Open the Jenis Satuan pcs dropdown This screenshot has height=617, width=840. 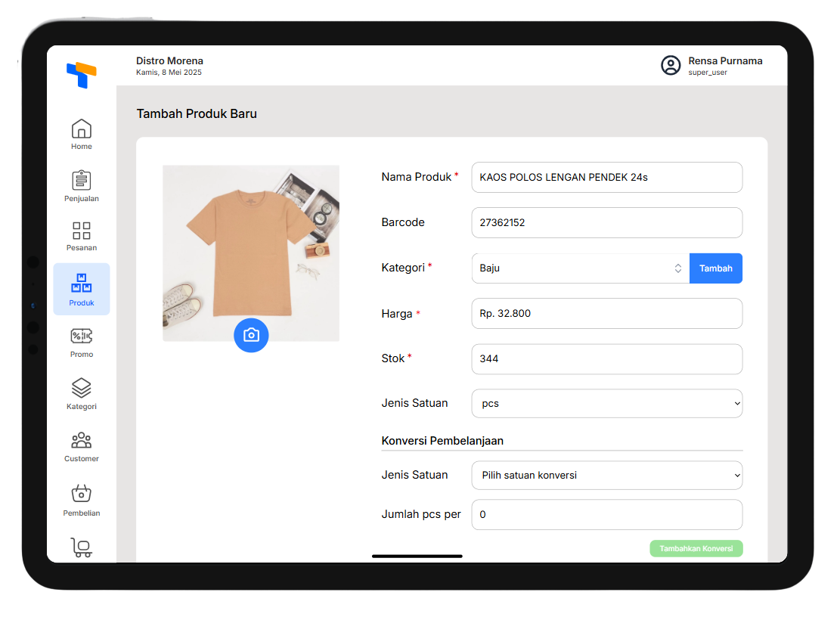pos(606,404)
